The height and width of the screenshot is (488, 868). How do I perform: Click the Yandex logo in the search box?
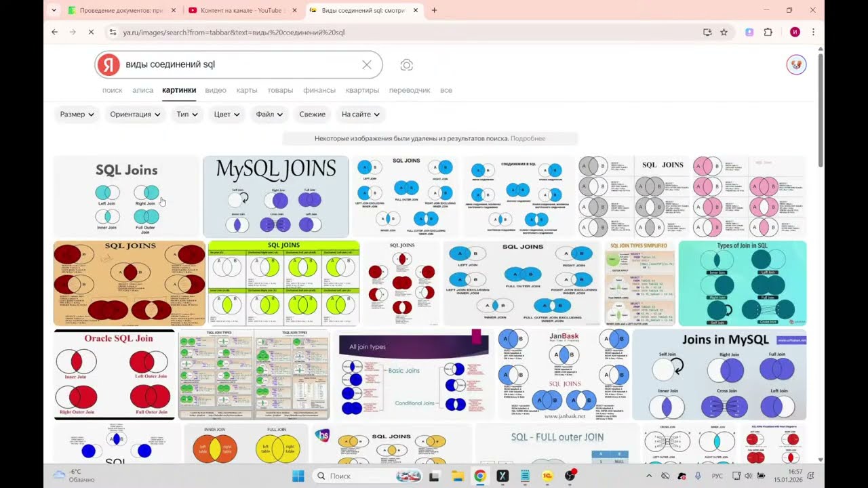108,65
